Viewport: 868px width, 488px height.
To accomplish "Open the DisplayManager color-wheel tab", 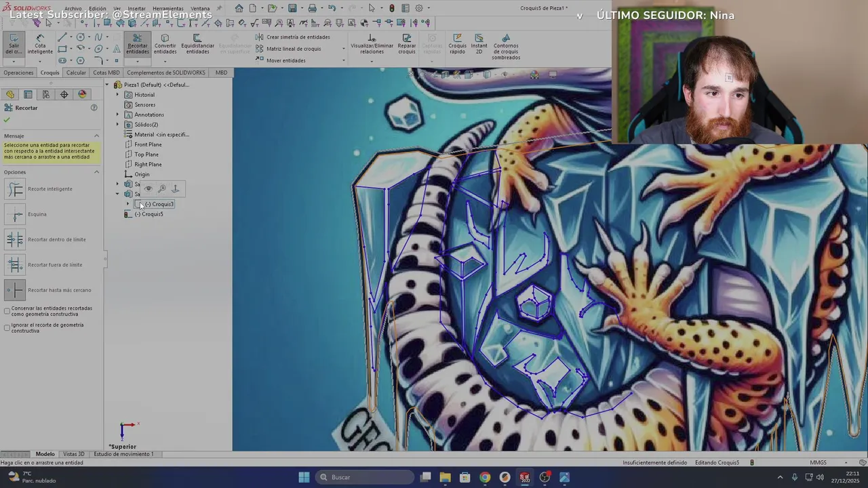I will point(83,94).
